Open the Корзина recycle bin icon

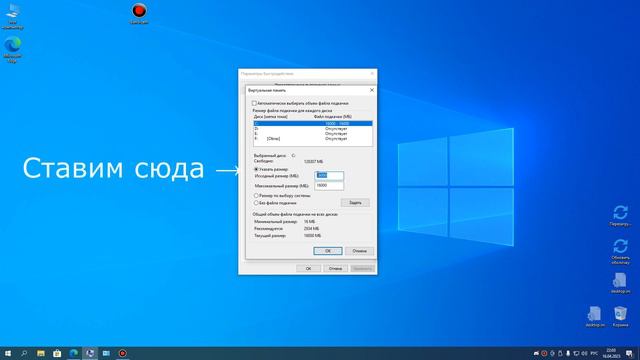tap(620, 317)
